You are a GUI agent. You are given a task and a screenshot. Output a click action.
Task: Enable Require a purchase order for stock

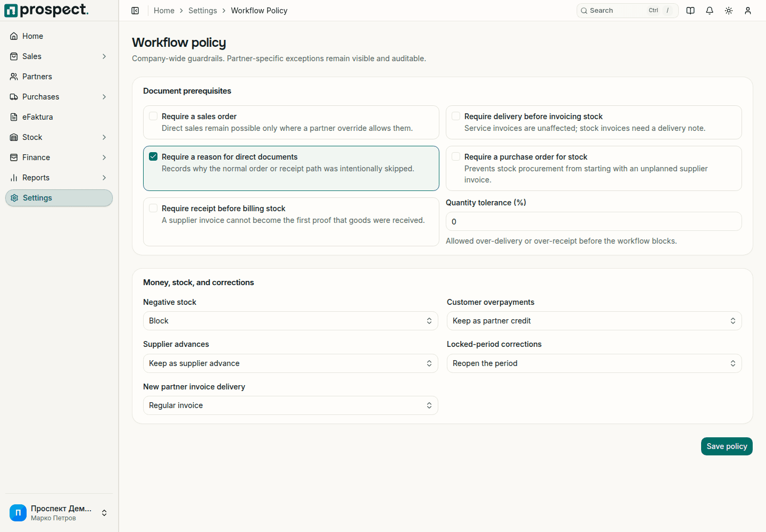(x=456, y=156)
